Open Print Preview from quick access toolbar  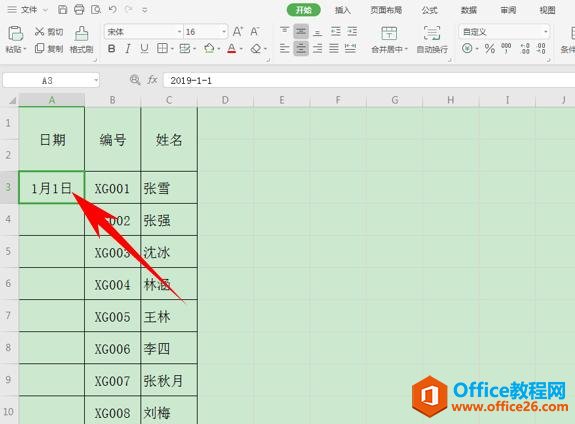[x=96, y=10]
